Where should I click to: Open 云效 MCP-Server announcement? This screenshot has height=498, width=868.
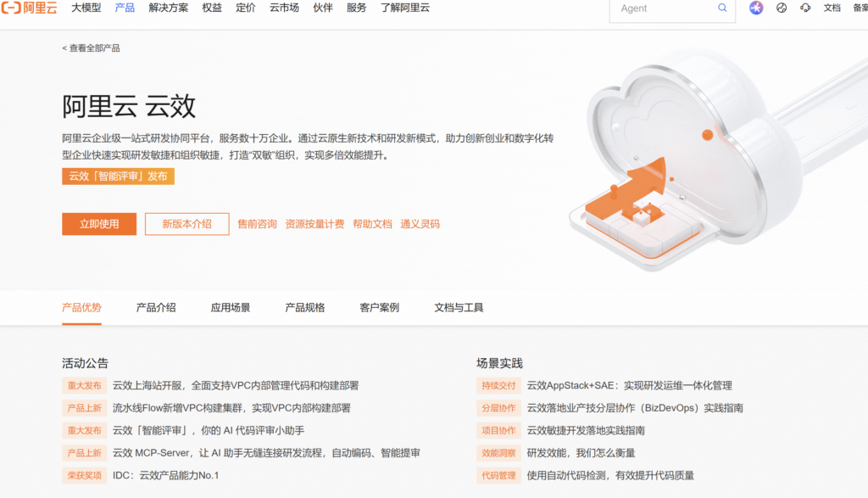266,453
